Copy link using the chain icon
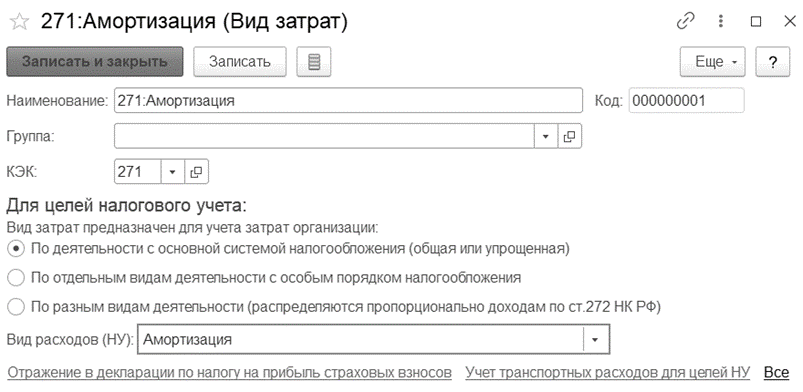 [x=685, y=22]
